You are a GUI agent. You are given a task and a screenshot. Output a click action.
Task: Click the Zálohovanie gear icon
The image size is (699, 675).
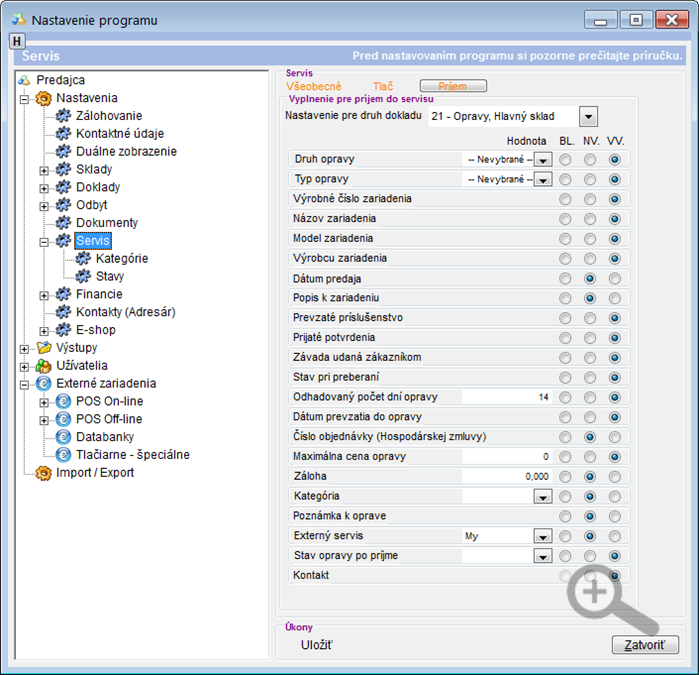click(x=63, y=116)
